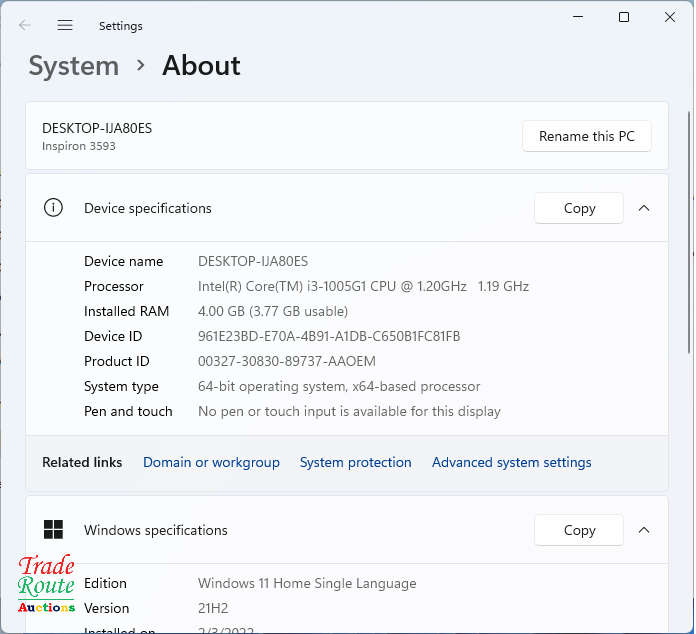The width and height of the screenshot is (696, 634).
Task: Click the Device ID value text
Action: click(x=329, y=336)
